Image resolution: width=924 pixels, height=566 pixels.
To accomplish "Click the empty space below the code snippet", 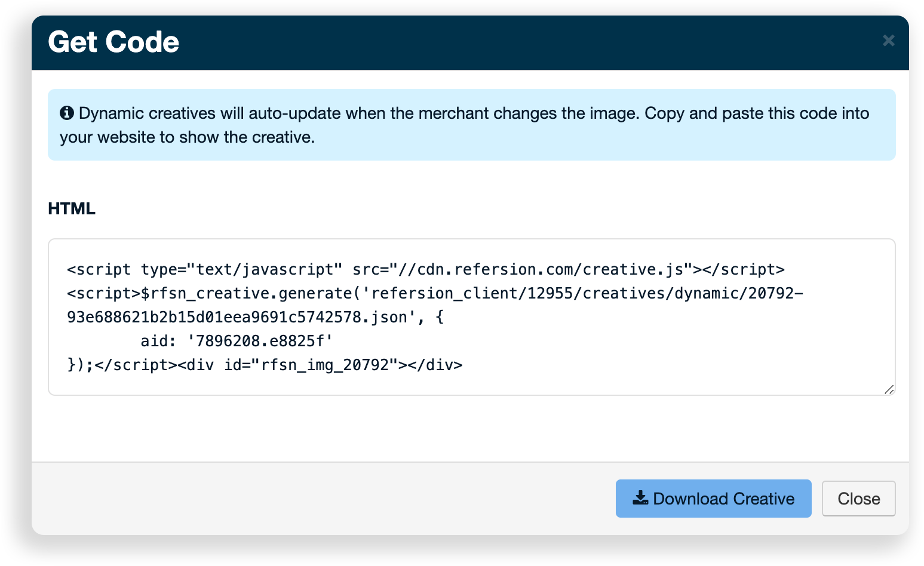I will click(471, 428).
